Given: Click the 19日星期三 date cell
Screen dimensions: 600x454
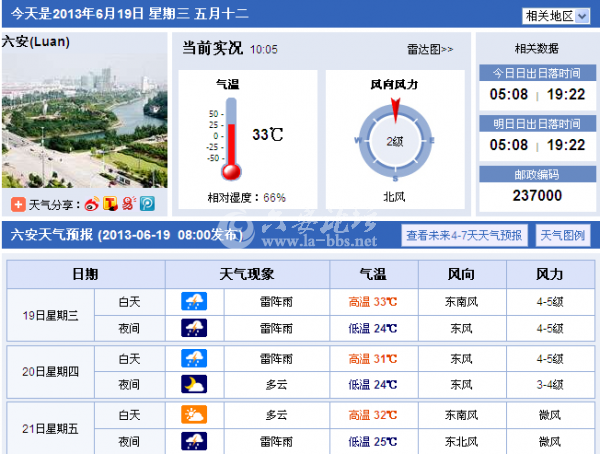Looking at the screenshot, I should coord(51,315).
